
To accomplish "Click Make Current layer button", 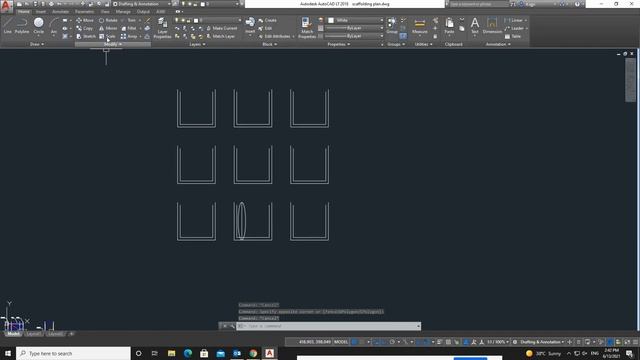I will [x=221, y=28].
